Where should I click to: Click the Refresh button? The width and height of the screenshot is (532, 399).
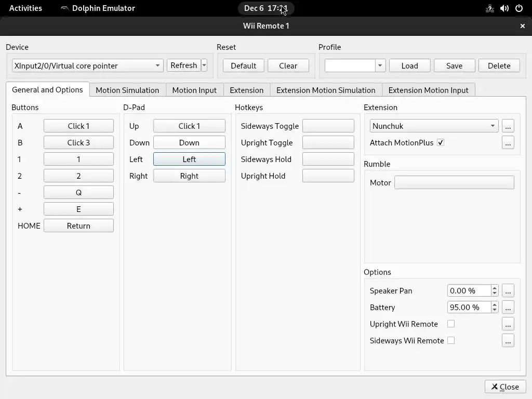[x=183, y=65]
